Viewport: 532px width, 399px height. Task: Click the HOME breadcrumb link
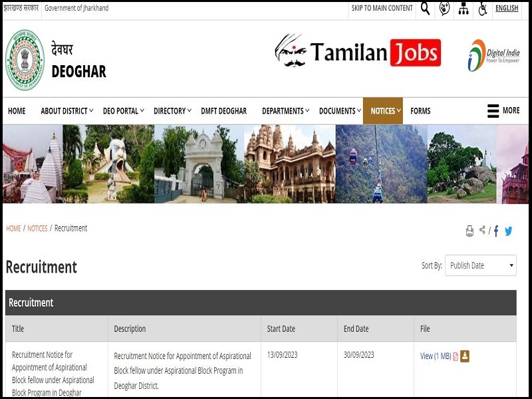13,228
